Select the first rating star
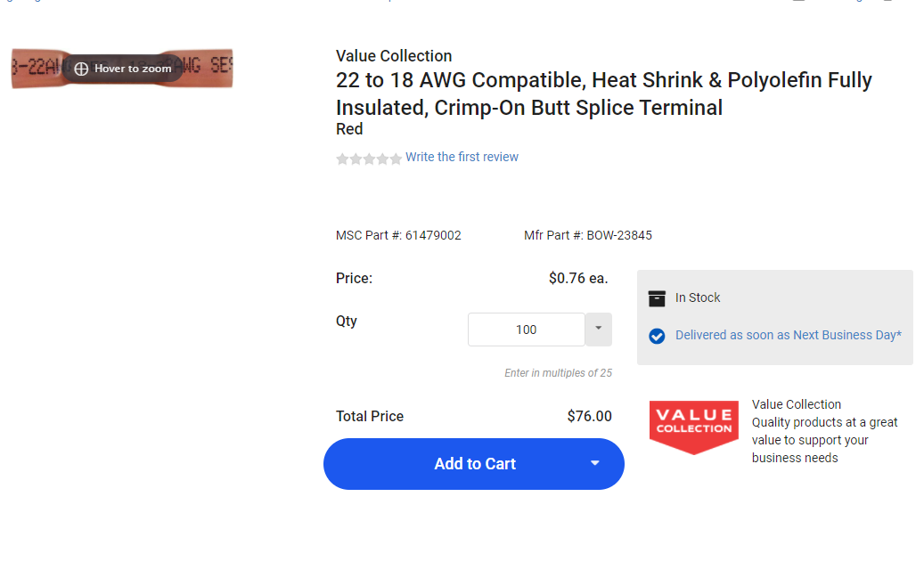 point(342,159)
